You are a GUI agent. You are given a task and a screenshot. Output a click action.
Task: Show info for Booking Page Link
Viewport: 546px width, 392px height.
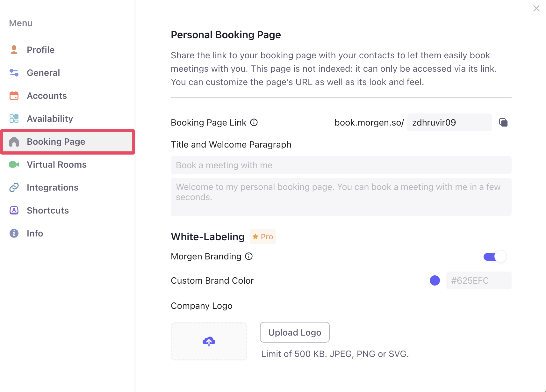click(x=254, y=122)
